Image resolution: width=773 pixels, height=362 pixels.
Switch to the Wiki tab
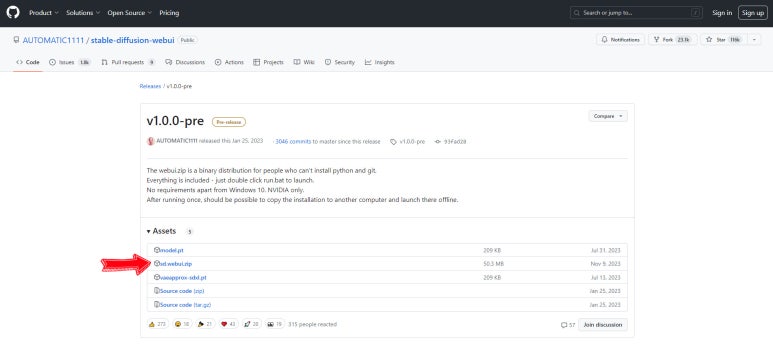(x=304, y=62)
